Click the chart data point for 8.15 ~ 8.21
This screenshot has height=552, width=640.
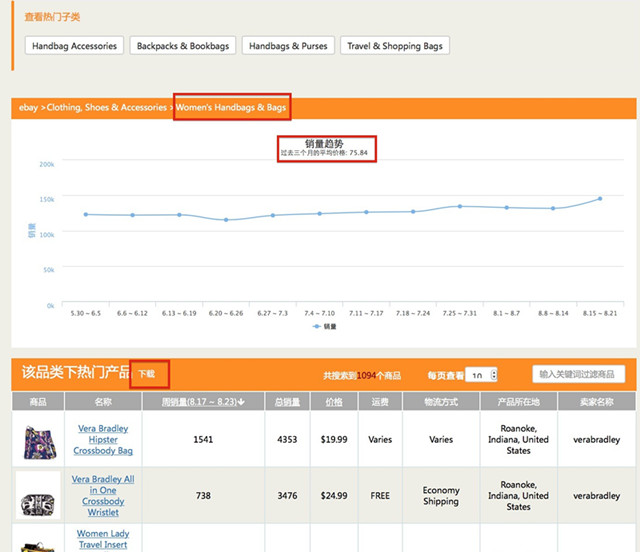600,198
